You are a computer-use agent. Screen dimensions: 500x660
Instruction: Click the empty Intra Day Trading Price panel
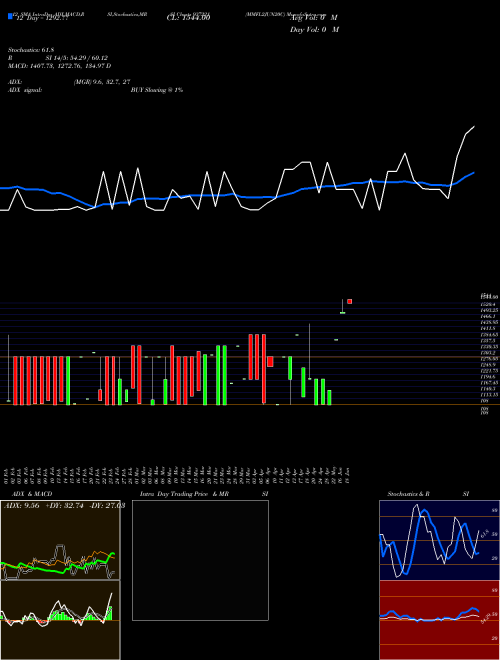(200, 560)
